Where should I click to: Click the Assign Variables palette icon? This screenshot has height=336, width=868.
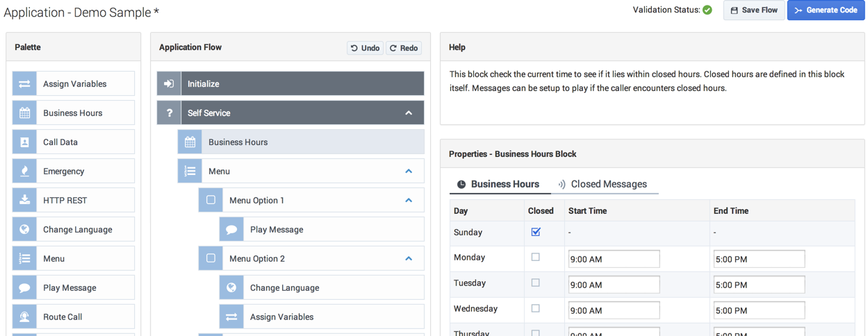[x=24, y=84]
